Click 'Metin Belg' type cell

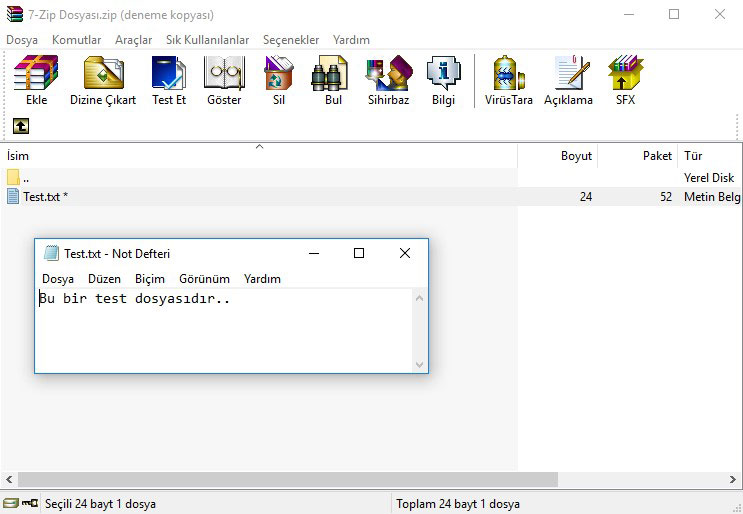click(x=712, y=197)
